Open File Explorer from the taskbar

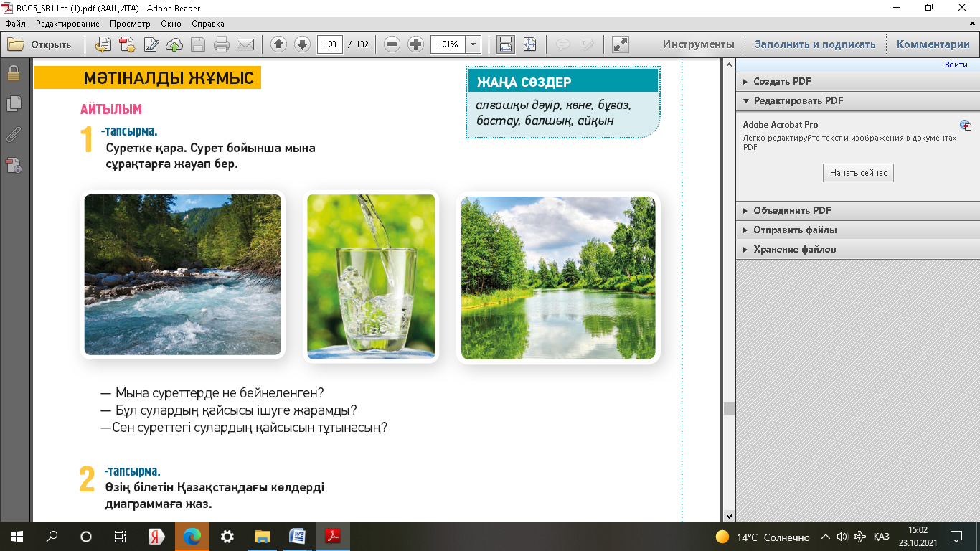[x=262, y=537]
